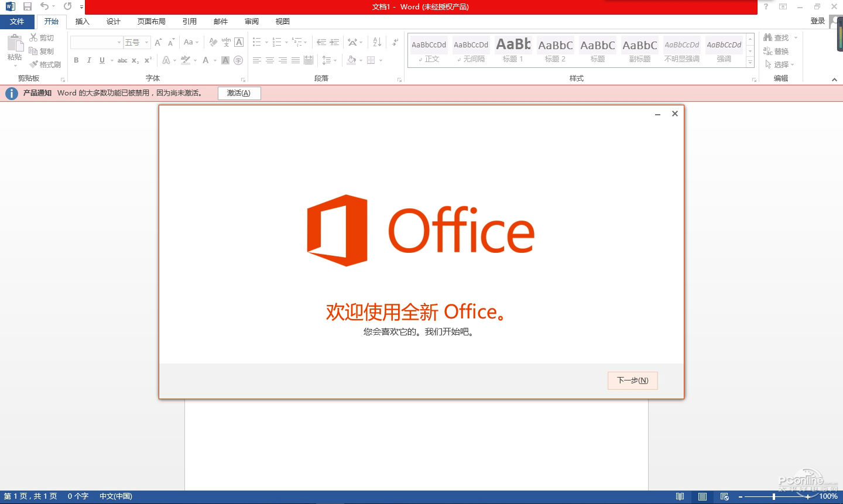Click the font color A swatch
Screen dimensions: 843x504
[205, 60]
